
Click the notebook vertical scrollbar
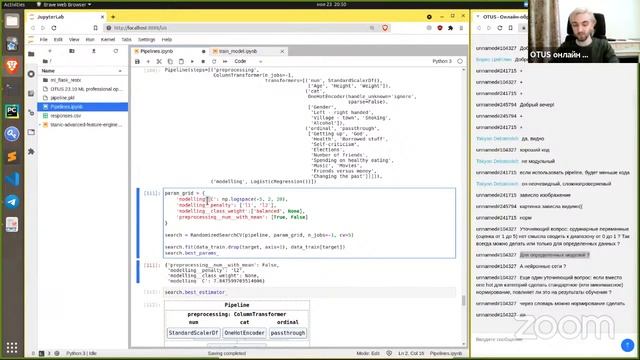[x=463, y=301]
